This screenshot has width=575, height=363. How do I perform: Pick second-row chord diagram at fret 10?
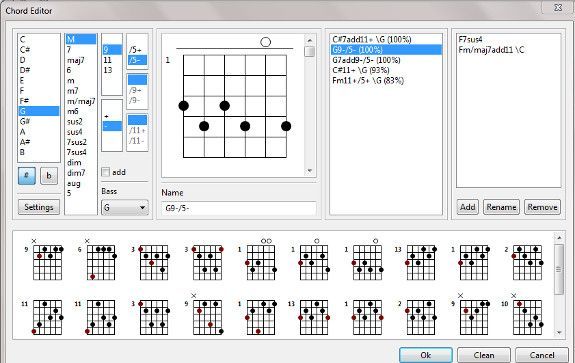[x=523, y=314]
